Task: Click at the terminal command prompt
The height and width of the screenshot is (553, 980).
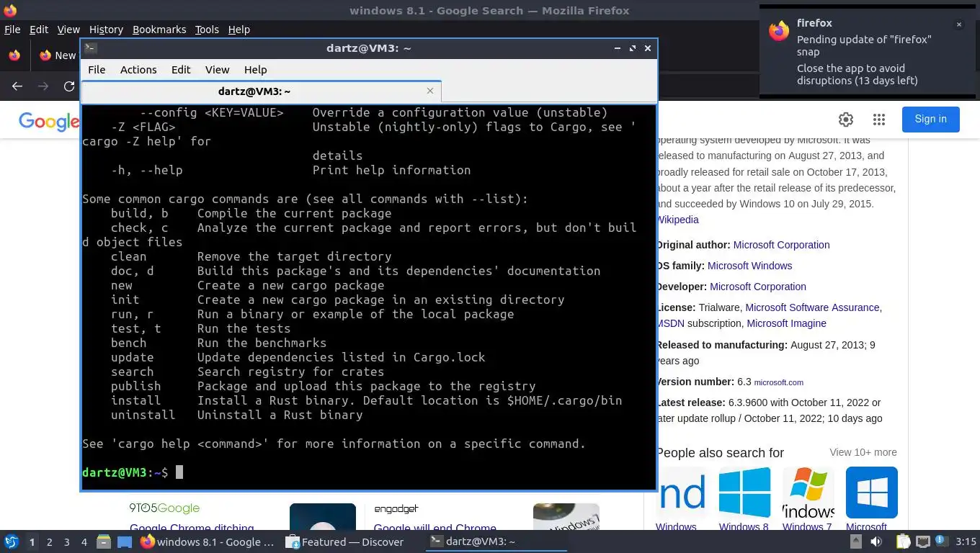Action: click(x=179, y=472)
